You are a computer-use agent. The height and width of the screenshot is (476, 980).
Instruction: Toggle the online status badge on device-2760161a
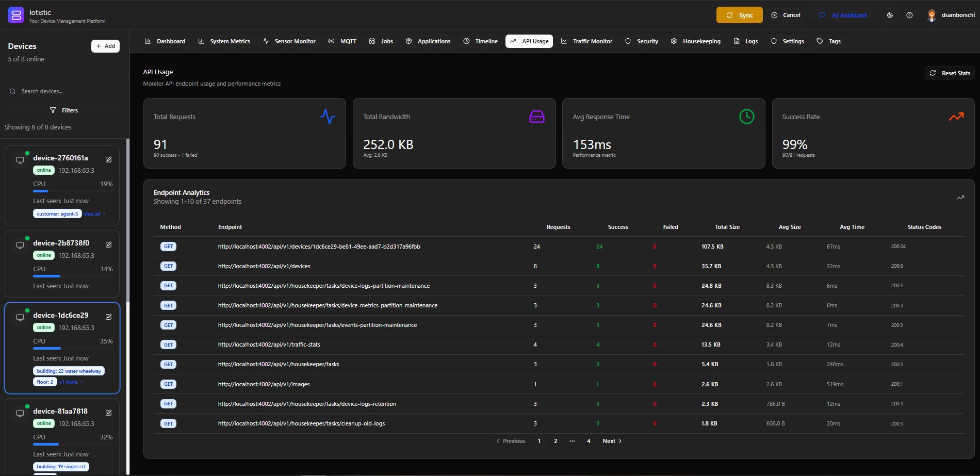(44, 170)
